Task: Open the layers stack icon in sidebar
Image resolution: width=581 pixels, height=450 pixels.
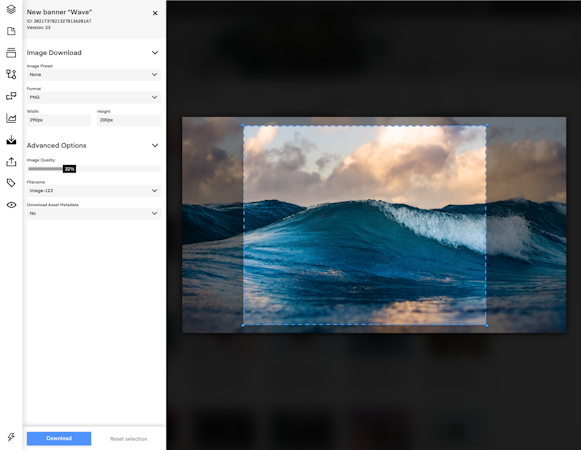Action: pyautogui.click(x=11, y=9)
